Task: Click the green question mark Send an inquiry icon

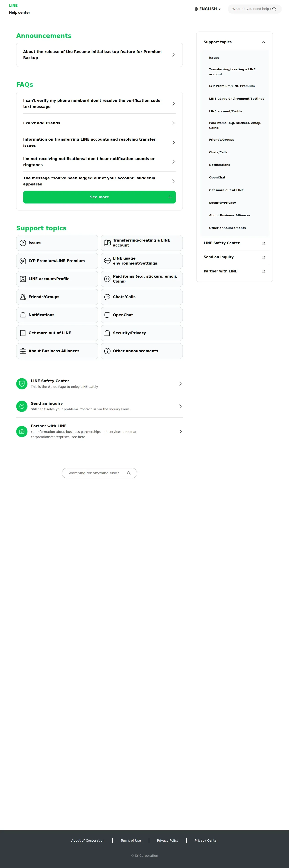Action: pos(22,406)
